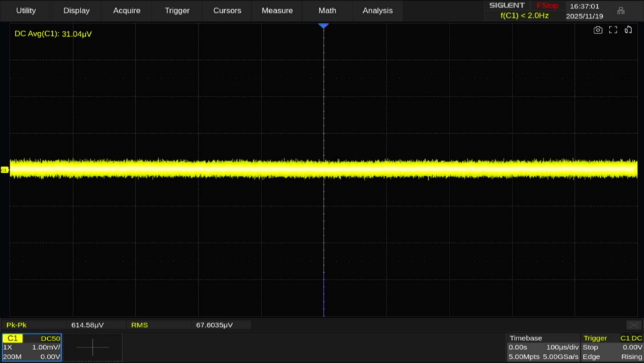
Task: Click the C1 channel level marker
Action: click(5, 170)
